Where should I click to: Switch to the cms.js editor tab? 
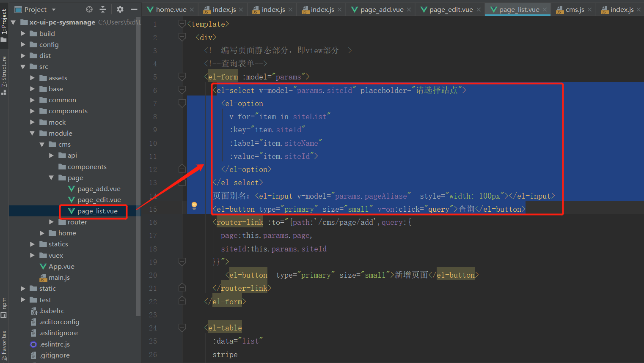[x=575, y=9]
